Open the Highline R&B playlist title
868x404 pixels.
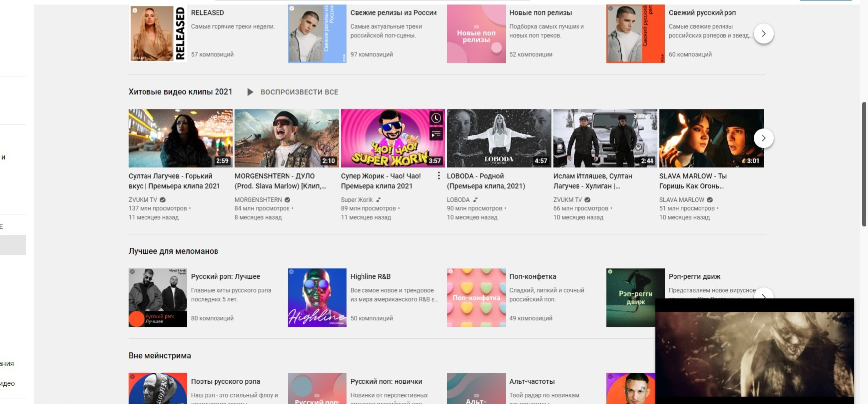[x=370, y=276]
